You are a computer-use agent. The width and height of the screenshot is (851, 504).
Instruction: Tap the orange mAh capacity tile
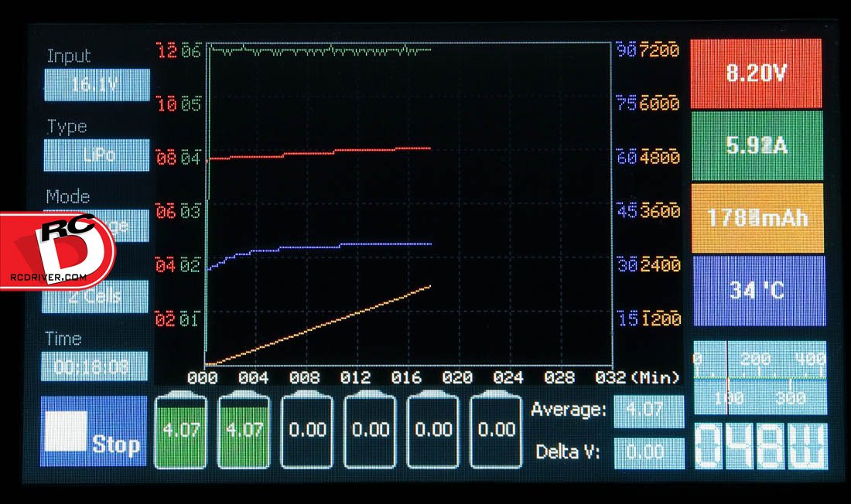click(756, 218)
